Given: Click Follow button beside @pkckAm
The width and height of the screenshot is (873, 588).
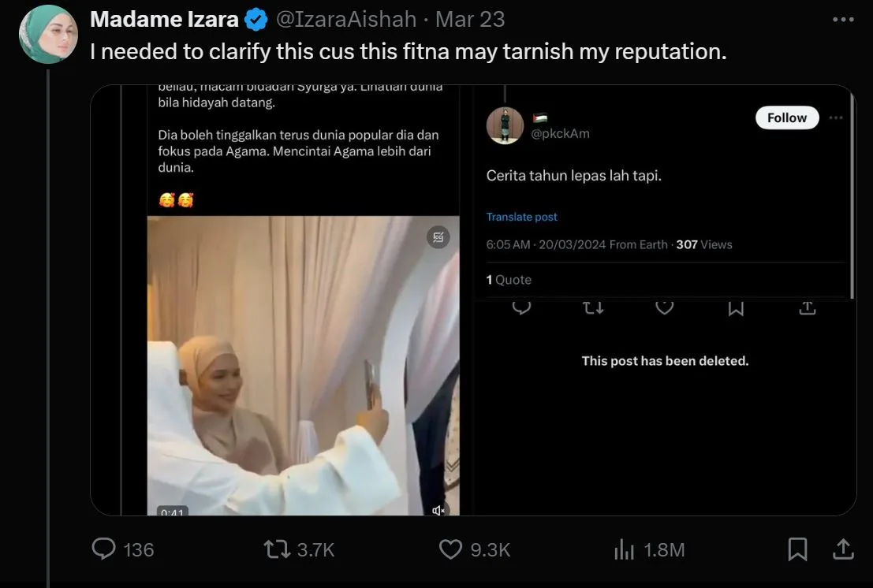Looking at the screenshot, I should tap(787, 117).
